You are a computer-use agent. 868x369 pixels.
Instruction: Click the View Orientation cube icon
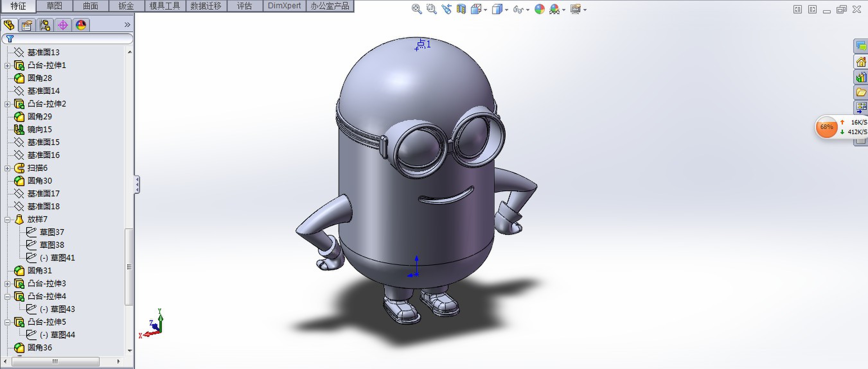click(x=476, y=9)
